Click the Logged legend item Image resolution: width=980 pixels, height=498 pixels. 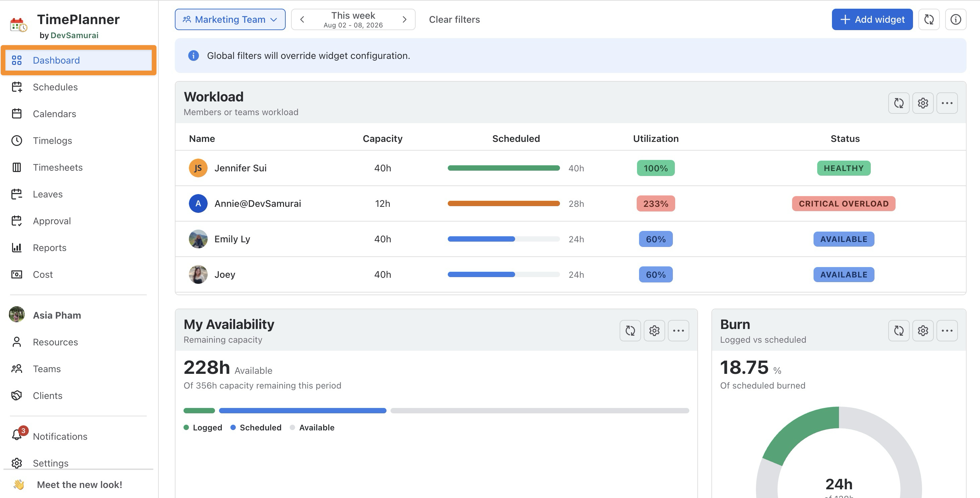point(203,427)
